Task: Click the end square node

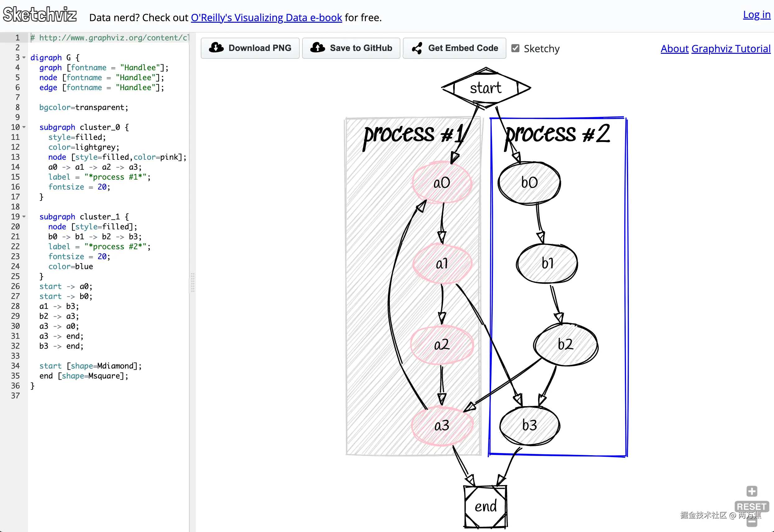Action: click(485, 506)
